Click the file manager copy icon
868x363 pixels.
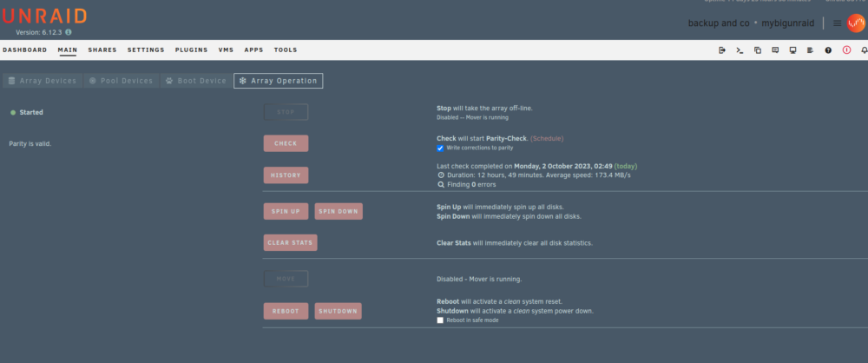tap(757, 49)
